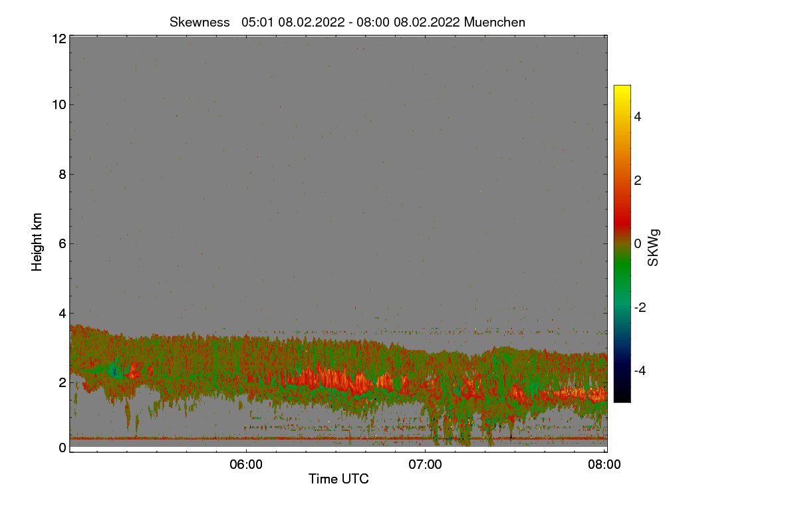Click the black bottom of the colorbar
This screenshot has width=798, height=532.
click(x=622, y=396)
